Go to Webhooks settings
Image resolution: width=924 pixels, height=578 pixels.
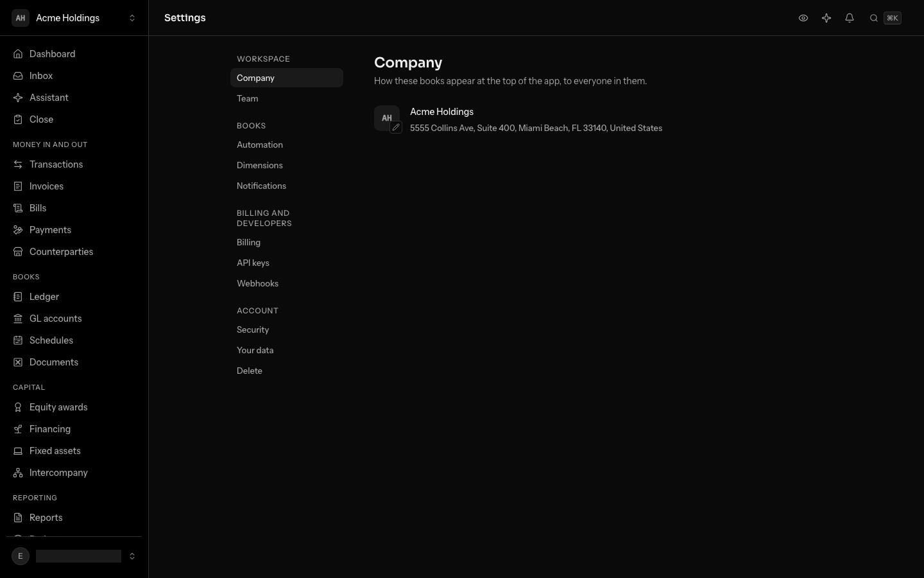[x=287, y=283]
